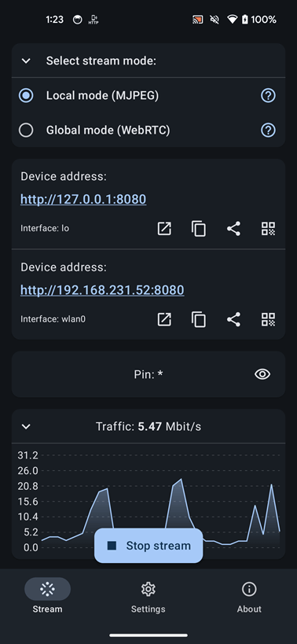The image size is (297, 644).
Task: Open help for Global mode (WebRTC)
Action: [268, 131]
